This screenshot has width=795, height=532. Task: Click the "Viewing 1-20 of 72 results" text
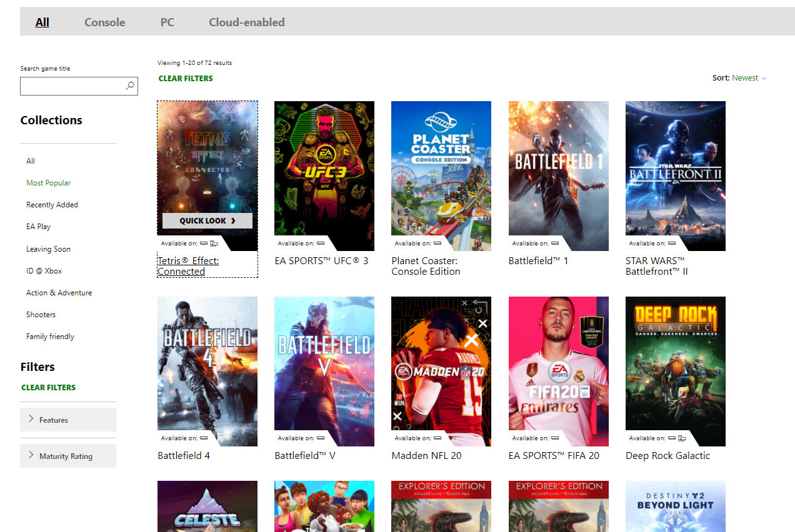tap(194, 63)
